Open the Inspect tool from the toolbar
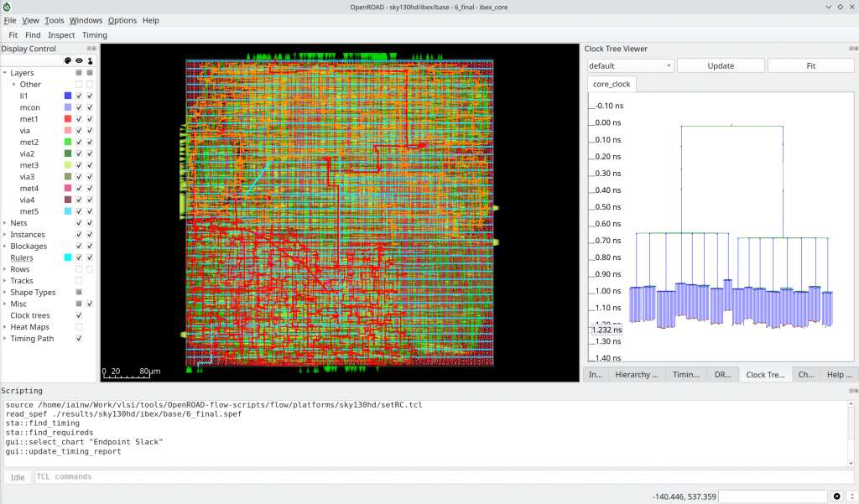 (61, 34)
